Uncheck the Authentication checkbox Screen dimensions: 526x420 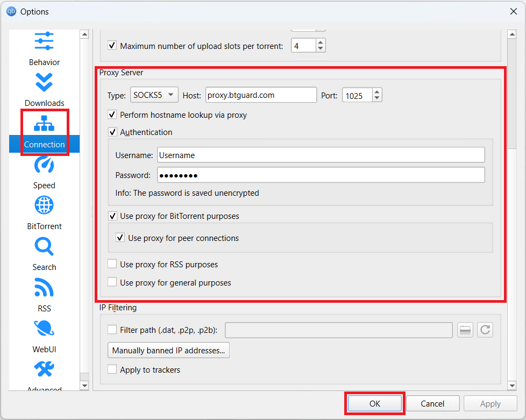point(112,132)
